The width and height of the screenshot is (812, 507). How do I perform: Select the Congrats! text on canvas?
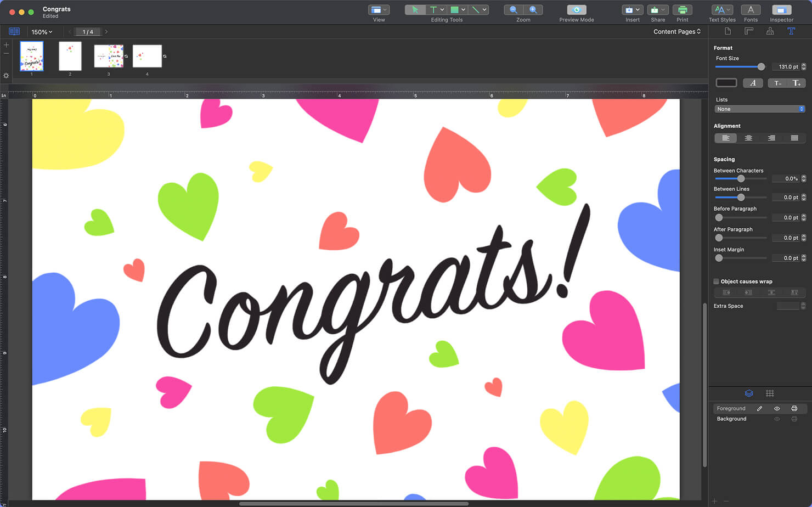click(373, 294)
